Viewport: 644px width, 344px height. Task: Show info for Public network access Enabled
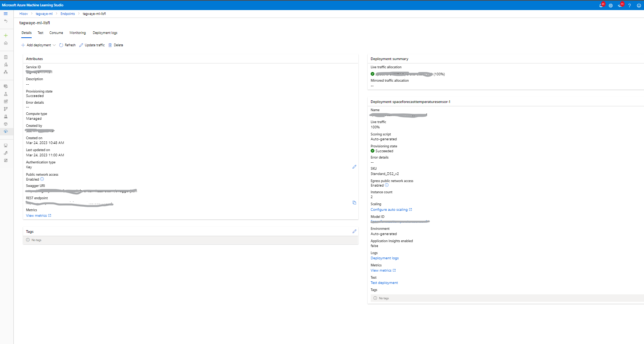42,179
